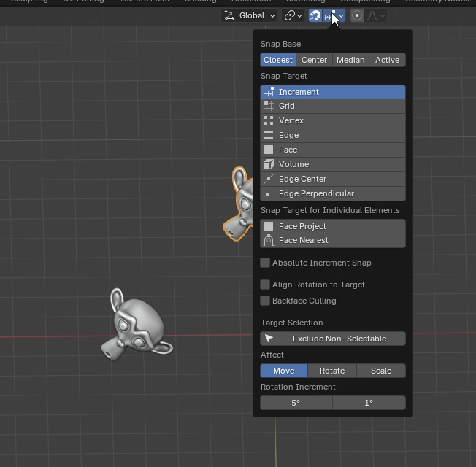Select Grid snap target

[333, 106]
